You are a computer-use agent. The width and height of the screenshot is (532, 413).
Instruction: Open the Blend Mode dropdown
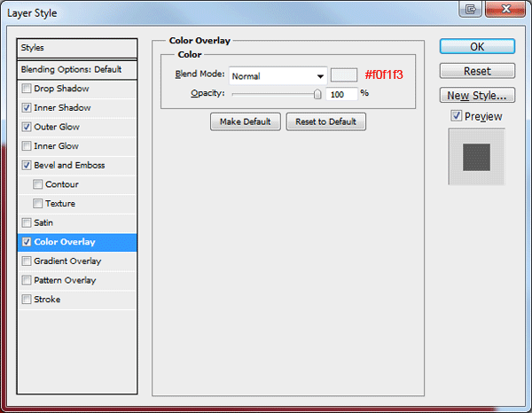(278, 76)
